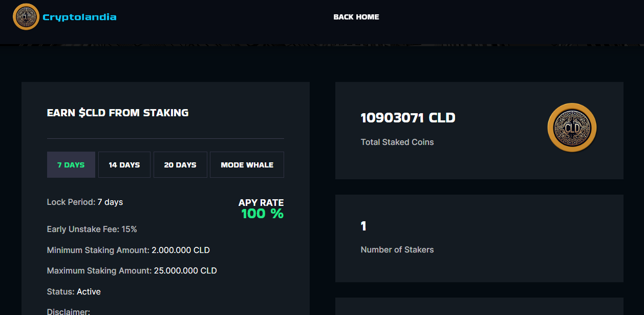Click the Disclaimer label

(68, 311)
